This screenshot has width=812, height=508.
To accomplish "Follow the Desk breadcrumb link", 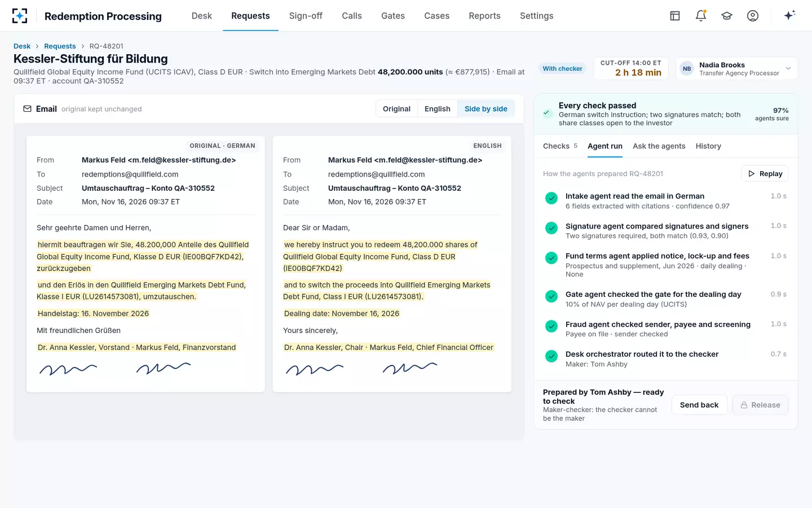I will 22,46.
